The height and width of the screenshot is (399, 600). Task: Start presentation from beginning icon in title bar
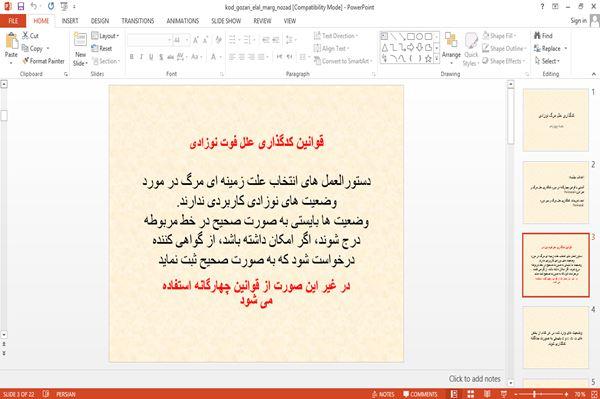[64, 6]
